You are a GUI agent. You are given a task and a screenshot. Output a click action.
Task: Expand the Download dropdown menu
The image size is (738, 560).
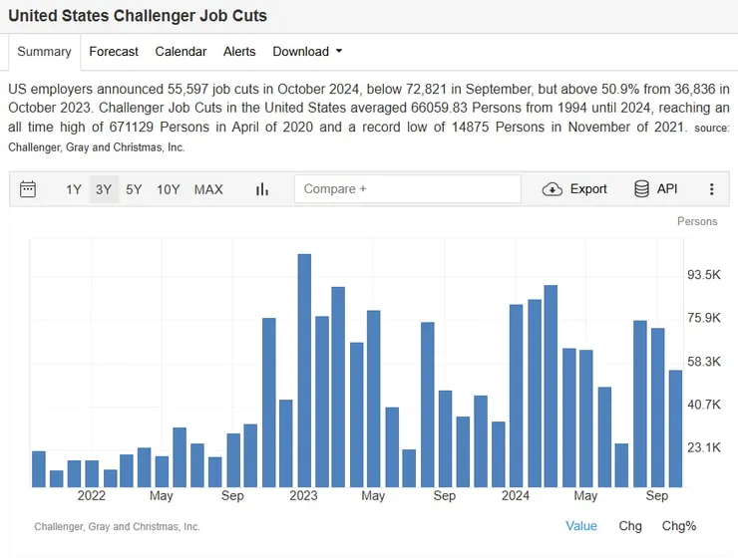(x=307, y=52)
